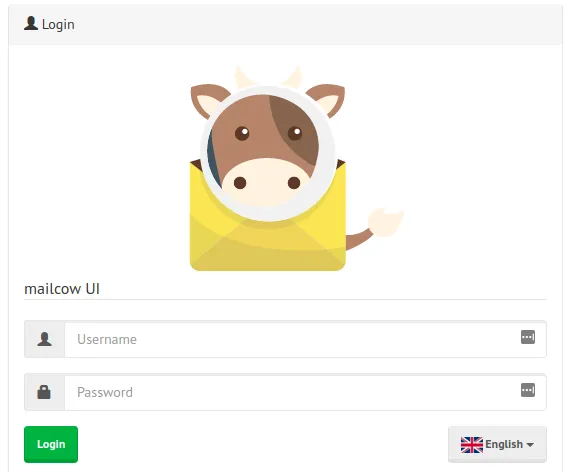Click the green Login button
The image size is (574, 472).
[51, 444]
